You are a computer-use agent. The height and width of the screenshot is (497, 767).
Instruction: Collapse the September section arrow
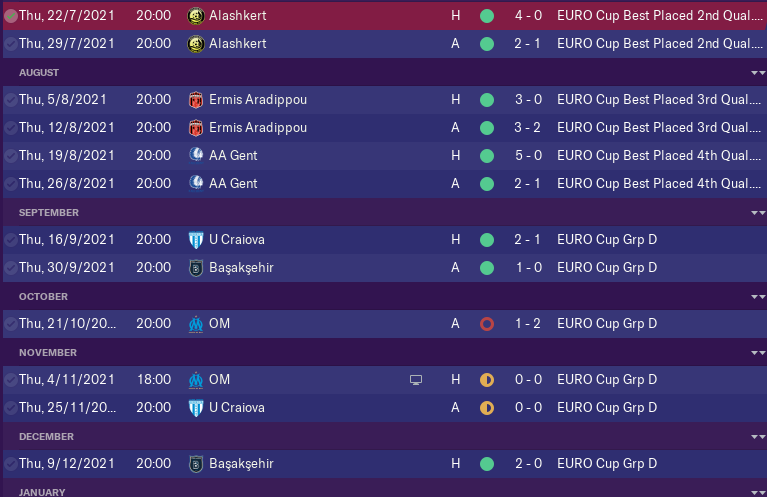(x=756, y=213)
